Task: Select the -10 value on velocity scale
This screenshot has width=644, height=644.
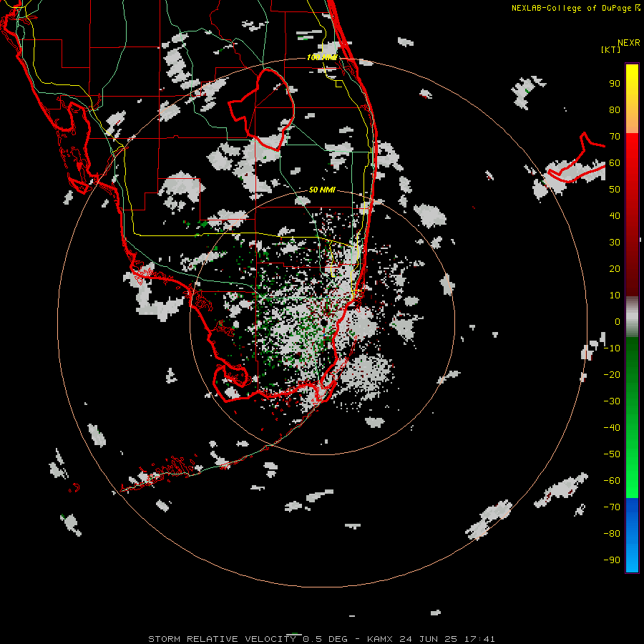Action: coord(612,348)
